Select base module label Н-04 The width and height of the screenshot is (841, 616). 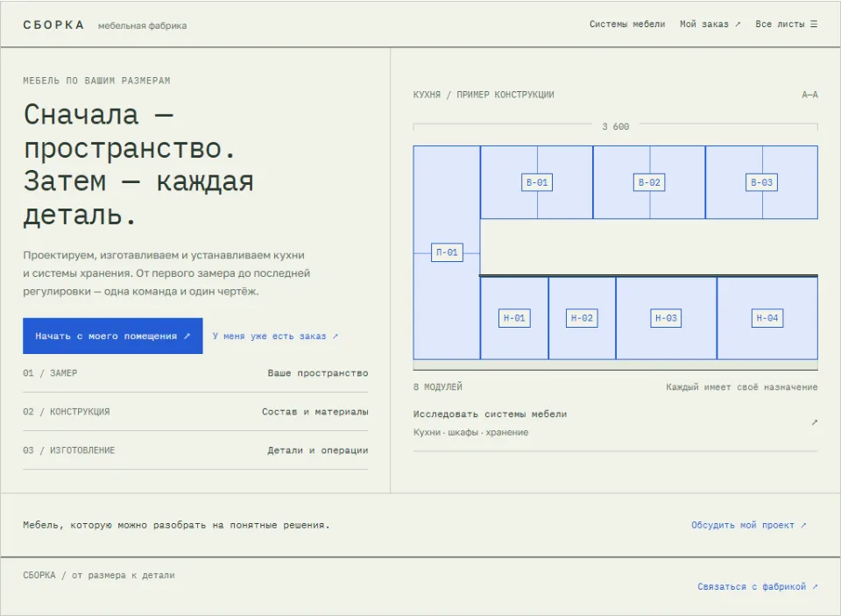point(767,318)
